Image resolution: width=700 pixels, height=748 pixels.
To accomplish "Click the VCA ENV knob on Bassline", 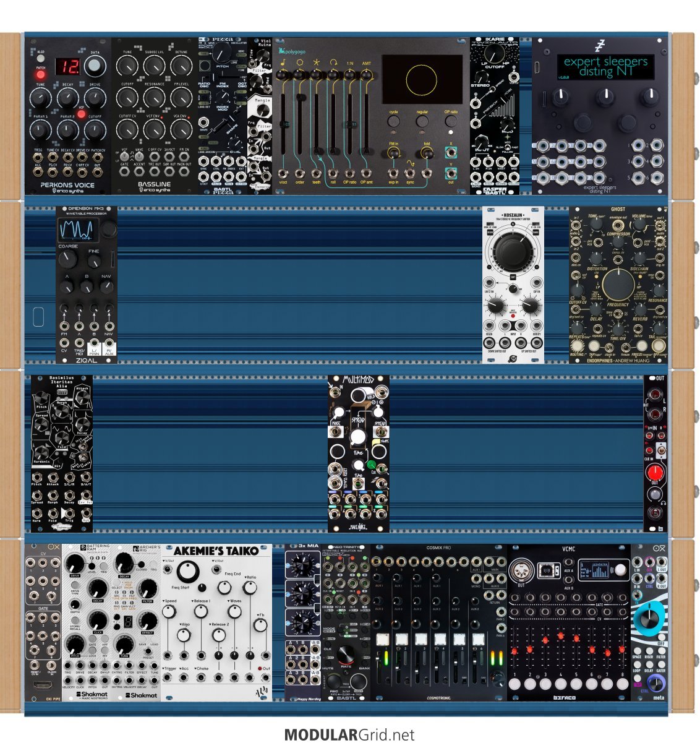I will coord(181,129).
